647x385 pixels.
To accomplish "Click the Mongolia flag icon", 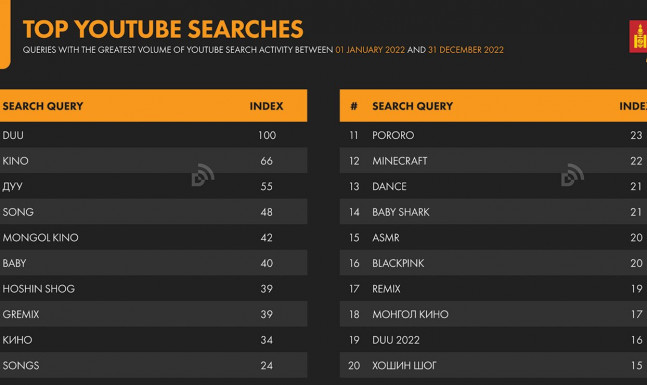I will [638, 36].
